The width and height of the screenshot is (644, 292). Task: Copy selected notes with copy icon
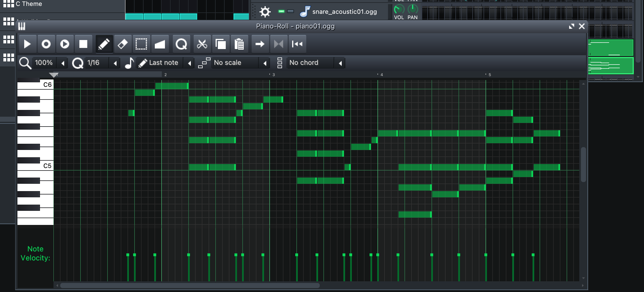[221, 44]
